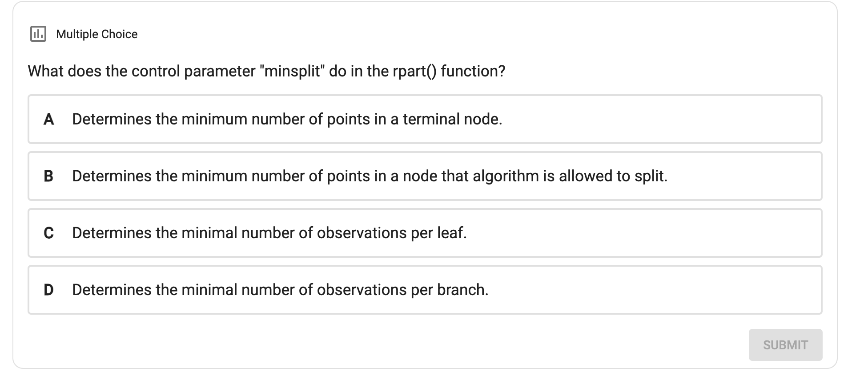Viewport: 868px width, 376px height.
Task: Click the Multiple Choice header text
Action: click(96, 33)
